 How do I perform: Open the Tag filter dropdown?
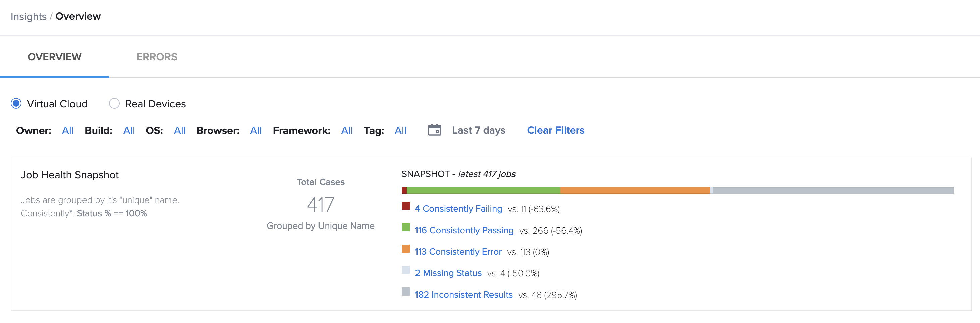pos(401,130)
